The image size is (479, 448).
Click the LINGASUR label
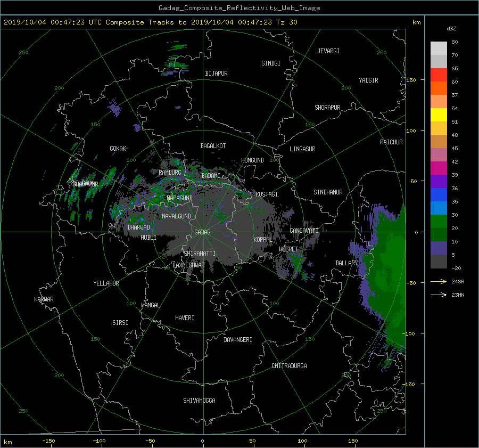pos(302,149)
